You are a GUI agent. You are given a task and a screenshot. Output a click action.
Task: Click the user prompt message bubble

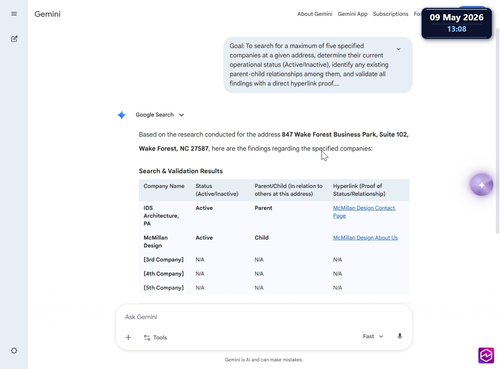click(318, 65)
